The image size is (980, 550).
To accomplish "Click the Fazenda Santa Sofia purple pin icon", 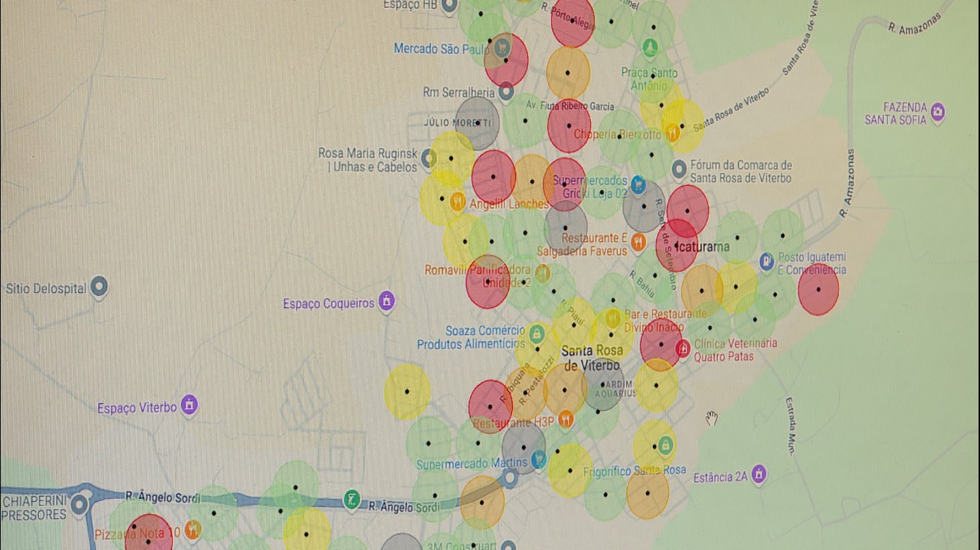I will coord(938,112).
